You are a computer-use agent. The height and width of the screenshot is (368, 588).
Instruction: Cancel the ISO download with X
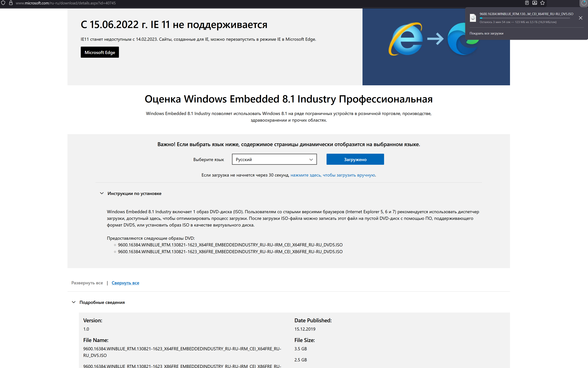(x=580, y=18)
